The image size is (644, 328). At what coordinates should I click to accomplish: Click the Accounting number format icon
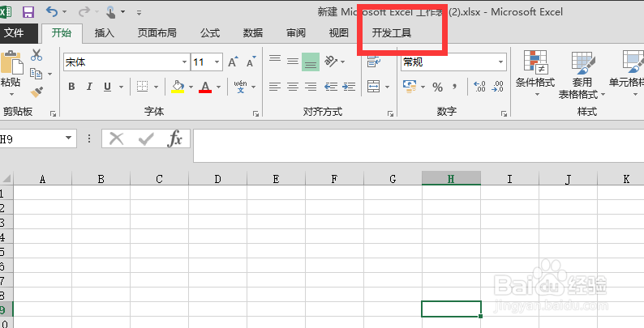tap(410, 87)
